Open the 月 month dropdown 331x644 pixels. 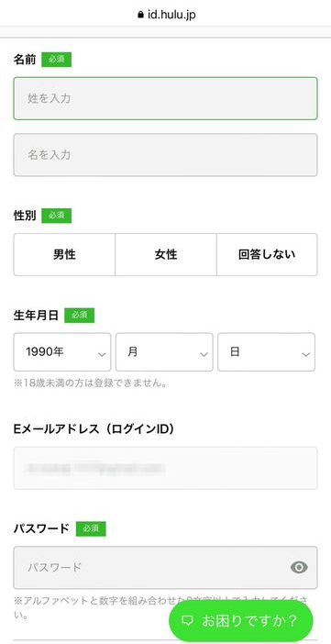(x=164, y=352)
